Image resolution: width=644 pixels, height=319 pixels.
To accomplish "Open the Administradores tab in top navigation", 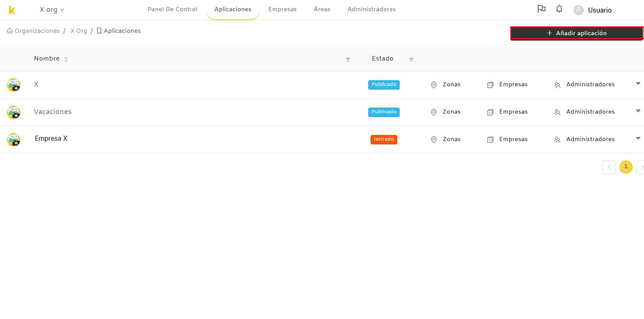I will pos(372,9).
